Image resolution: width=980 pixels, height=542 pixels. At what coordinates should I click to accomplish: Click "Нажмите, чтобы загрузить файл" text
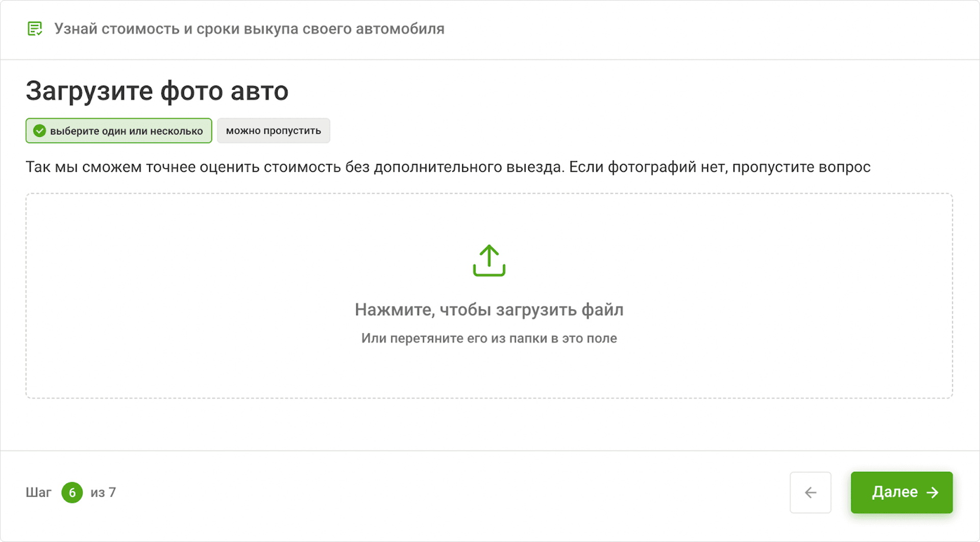point(488,310)
